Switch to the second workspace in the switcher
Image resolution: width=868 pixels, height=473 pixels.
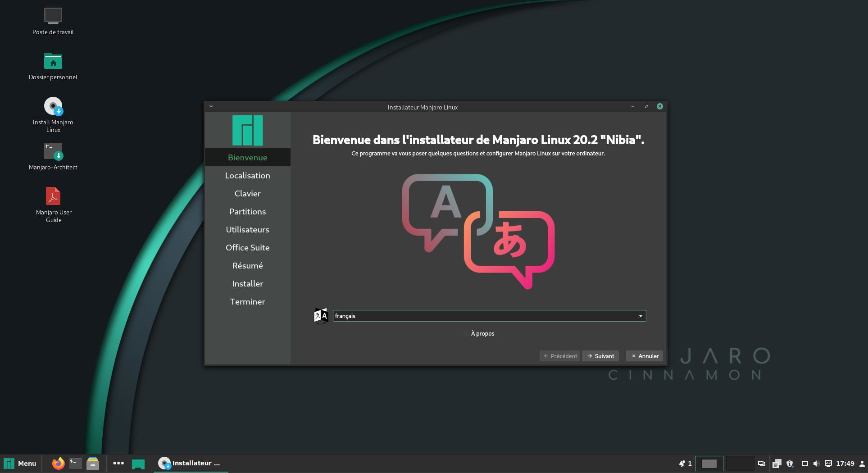740,464
